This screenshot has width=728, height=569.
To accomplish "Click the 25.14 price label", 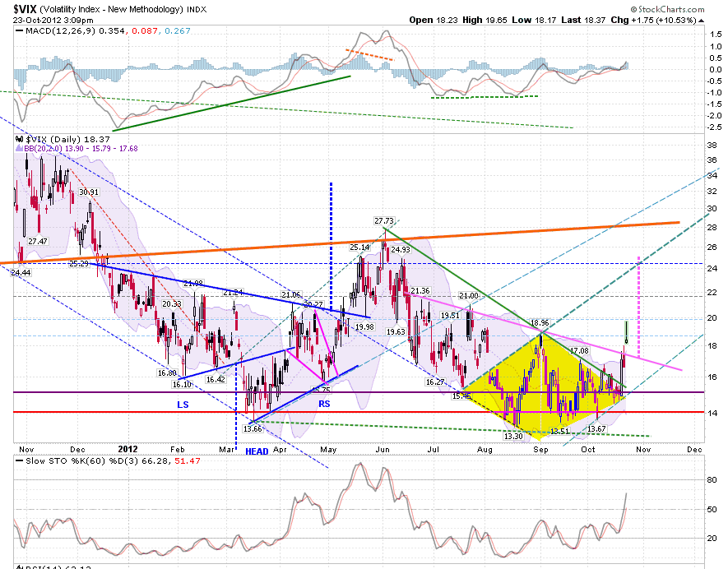I will 359,247.
